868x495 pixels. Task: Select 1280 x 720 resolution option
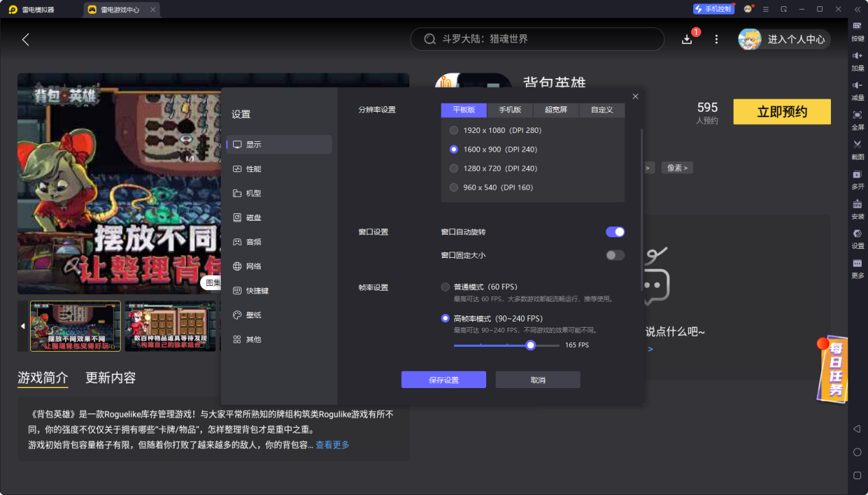(x=493, y=169)
